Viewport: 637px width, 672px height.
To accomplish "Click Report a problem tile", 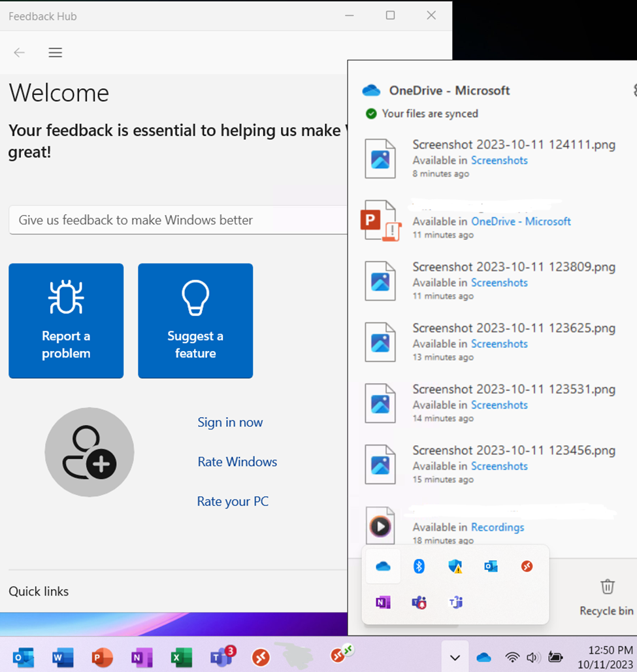I will point(65,320).
